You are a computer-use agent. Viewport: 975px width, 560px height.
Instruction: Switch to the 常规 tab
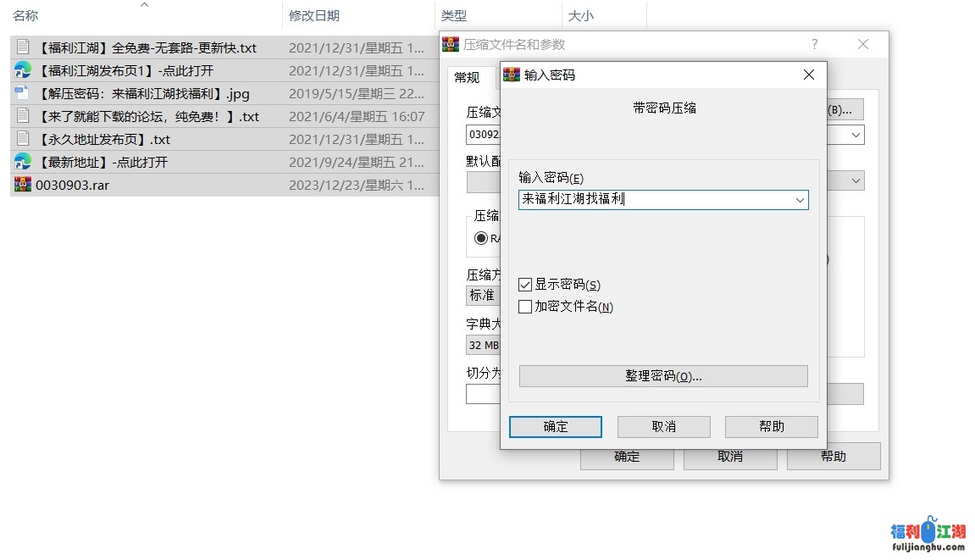[467, 77]
